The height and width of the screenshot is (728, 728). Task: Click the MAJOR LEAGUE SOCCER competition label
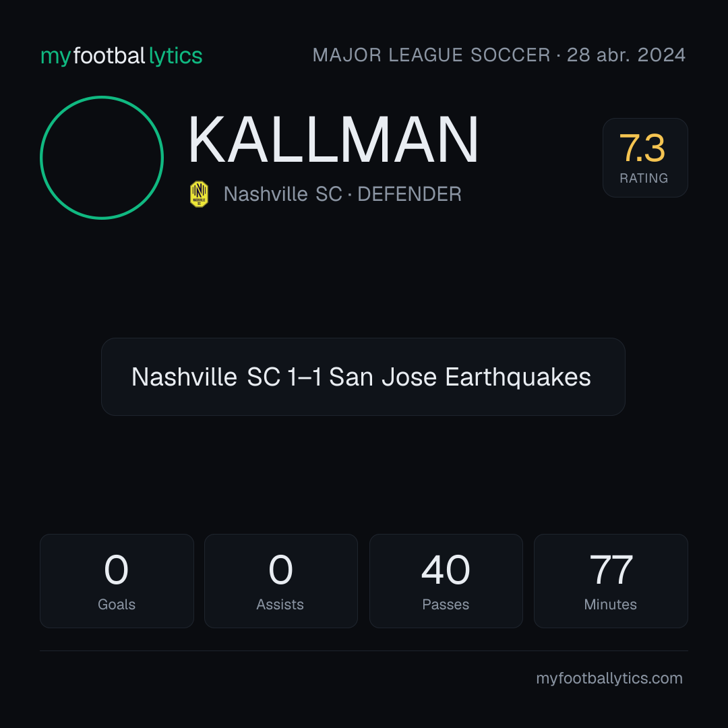click(x=431, y=55)
